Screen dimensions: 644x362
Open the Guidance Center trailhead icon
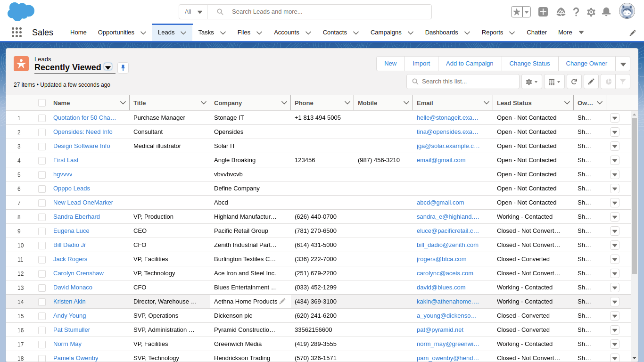coord(561,12)
